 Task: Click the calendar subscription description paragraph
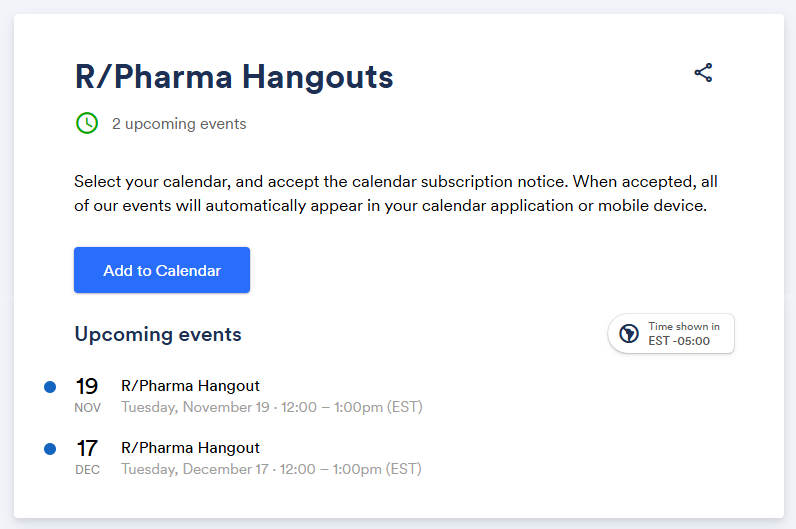(396, 194)
